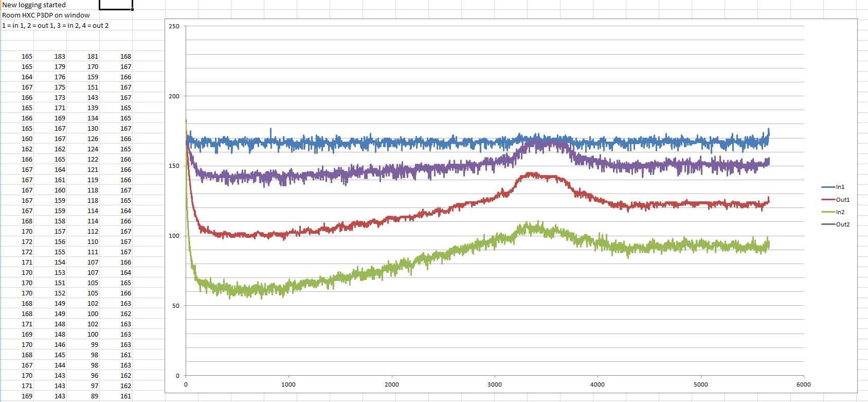Select cell containing 96
The width and height of the screenshot is (868, 402).
(83, 375)
